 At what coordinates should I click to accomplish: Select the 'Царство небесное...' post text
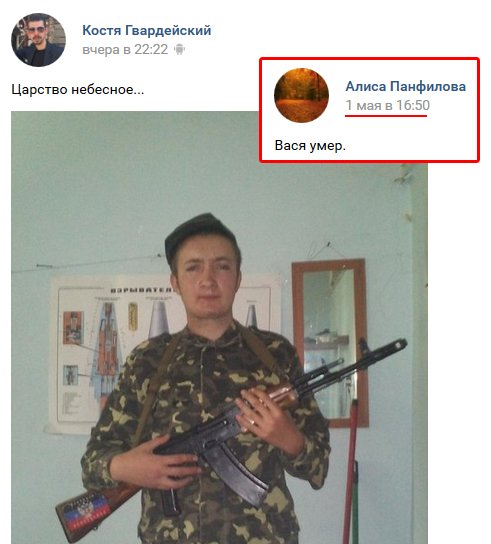pyautogui.click(x=78, y=90)
